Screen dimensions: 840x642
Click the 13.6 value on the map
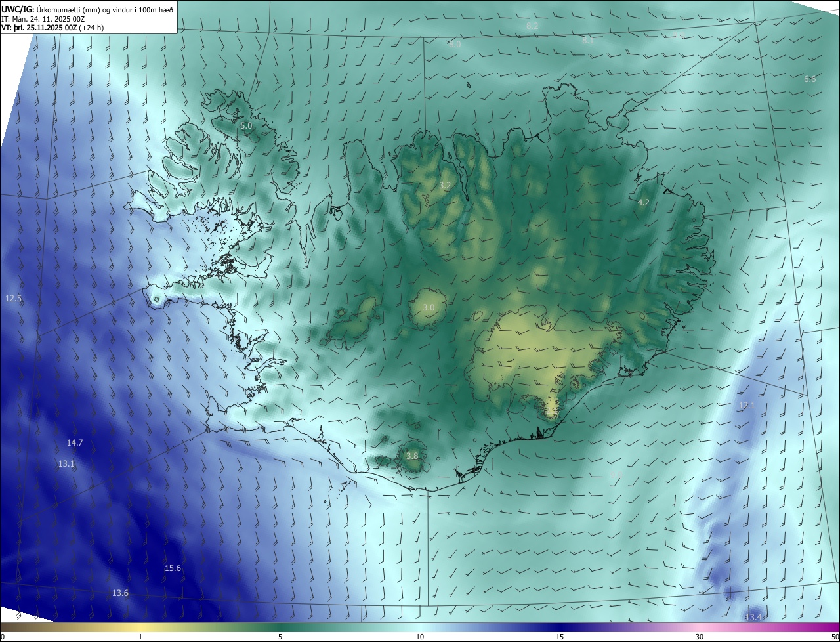click(x=120, y=593)
